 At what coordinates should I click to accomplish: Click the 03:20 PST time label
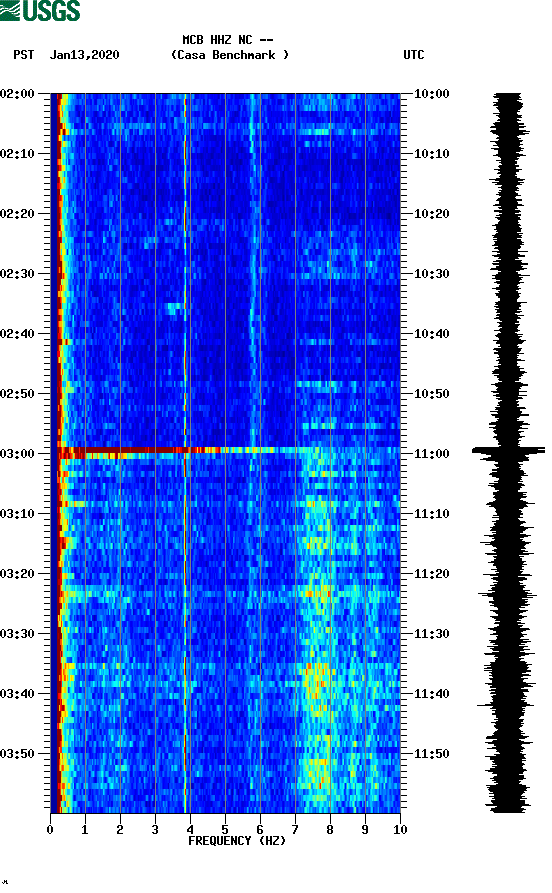click(x=18, y=574)
